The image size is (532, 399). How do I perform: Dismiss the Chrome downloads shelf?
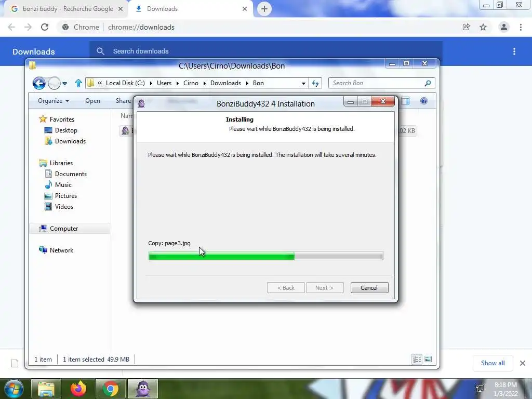click(523, 363)
